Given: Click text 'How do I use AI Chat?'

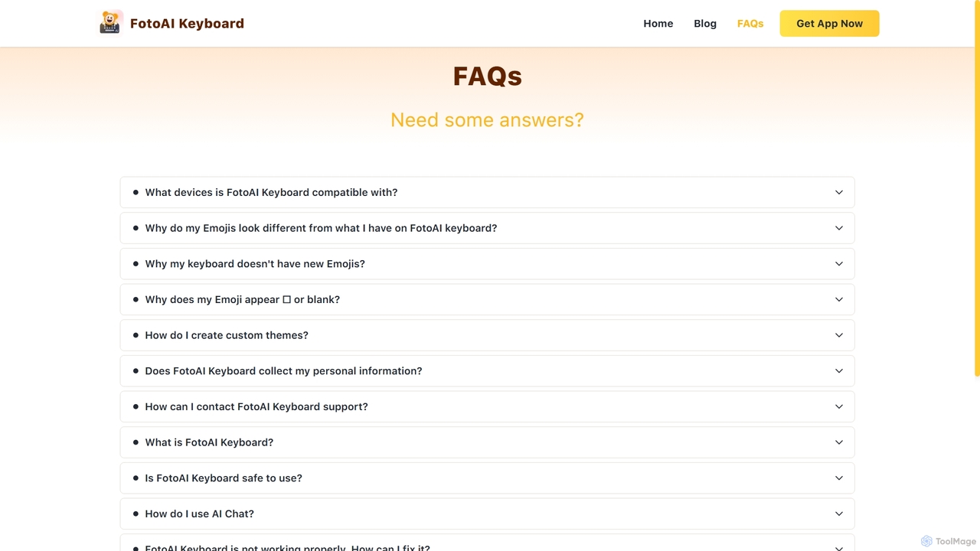Looking at the screenshot, I should click(x=199, y=514).
